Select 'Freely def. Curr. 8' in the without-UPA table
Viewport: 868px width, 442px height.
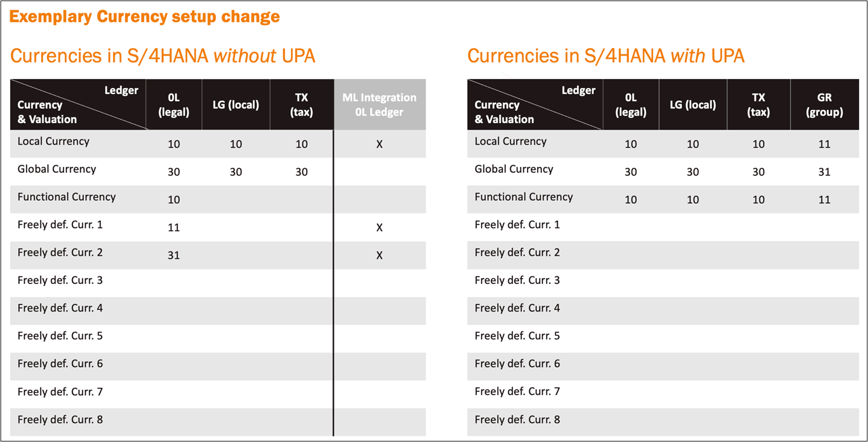point(60,419)
